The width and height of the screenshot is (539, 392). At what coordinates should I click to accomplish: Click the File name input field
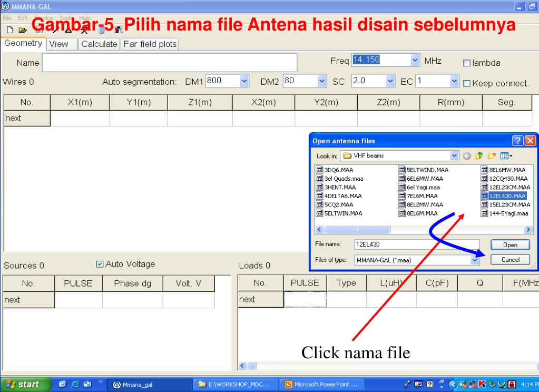(417, 244)
